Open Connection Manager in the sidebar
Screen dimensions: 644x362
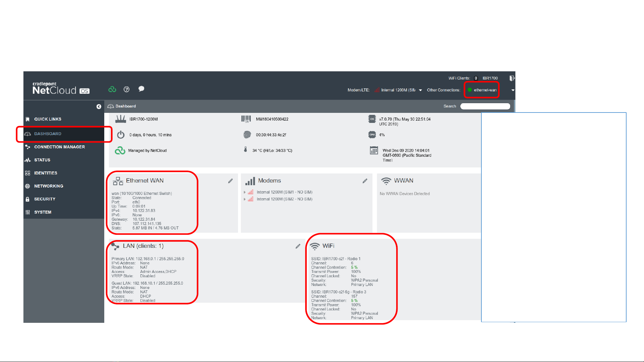[x=59, y=147]
